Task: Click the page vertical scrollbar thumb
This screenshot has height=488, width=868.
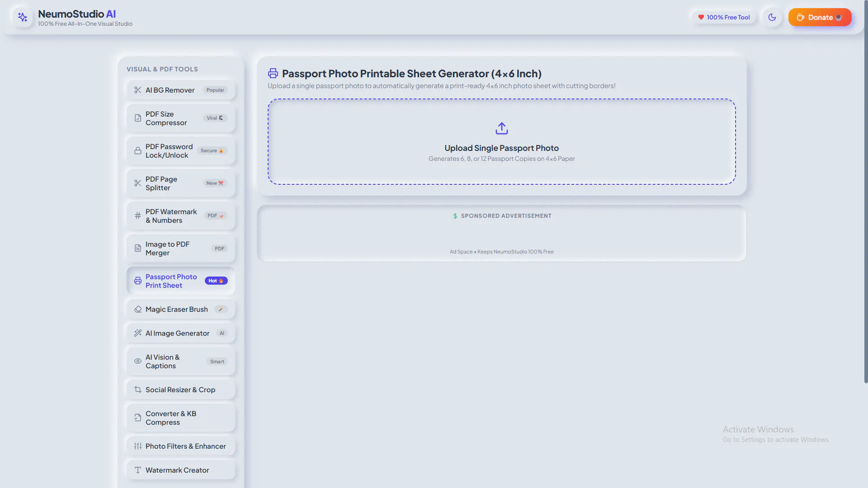Action: [866, 192]
